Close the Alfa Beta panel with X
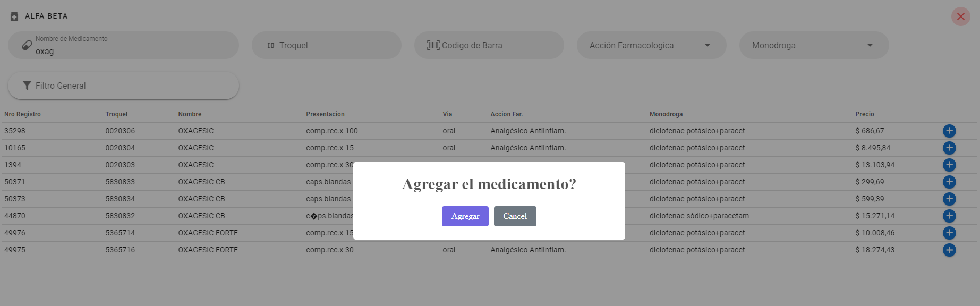 (960, 16)
